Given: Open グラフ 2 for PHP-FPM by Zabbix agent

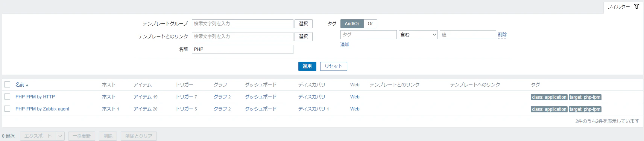Looking at the screenshot, I should (222, 109).
